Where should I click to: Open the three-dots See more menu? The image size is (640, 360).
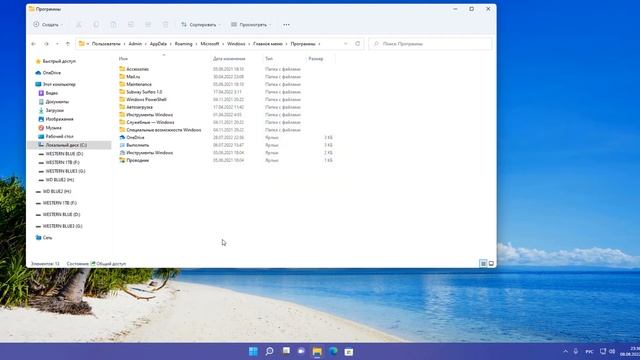(x=287, y=24)
